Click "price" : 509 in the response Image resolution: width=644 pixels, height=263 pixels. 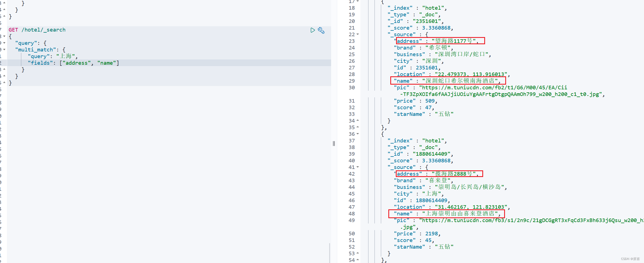415,101
